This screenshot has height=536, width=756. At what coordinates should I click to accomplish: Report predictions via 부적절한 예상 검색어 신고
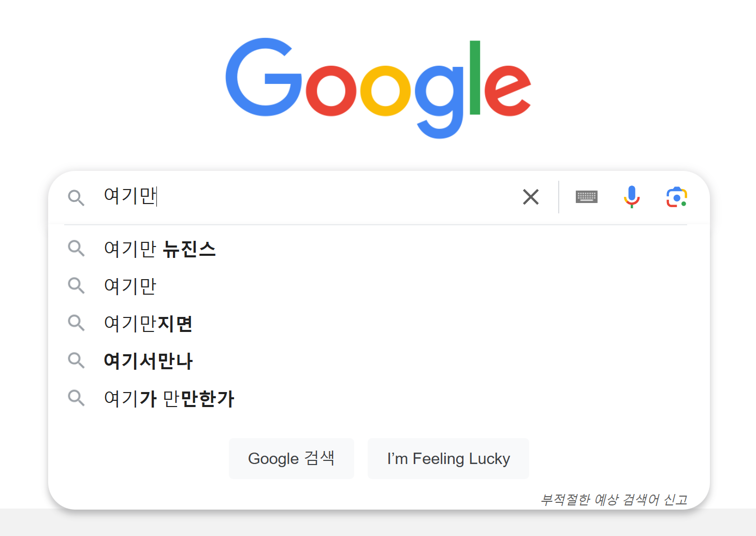coord(614,500)
